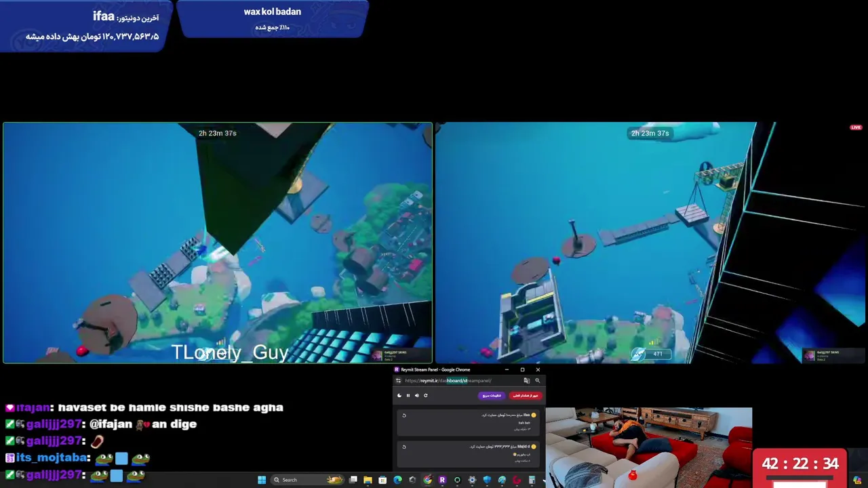Click the 42 : 22 : 34 countdown timer
868x488 pixels.
tap(800, 464)
